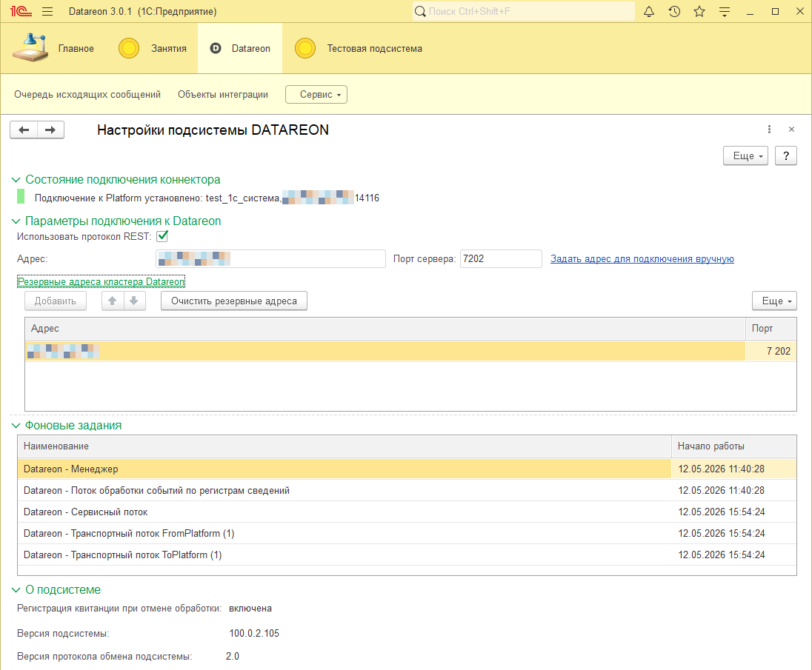Click Очистить резервные адреса button
The height and width of the screenshot is (670, 812).
tap(234, 301)
